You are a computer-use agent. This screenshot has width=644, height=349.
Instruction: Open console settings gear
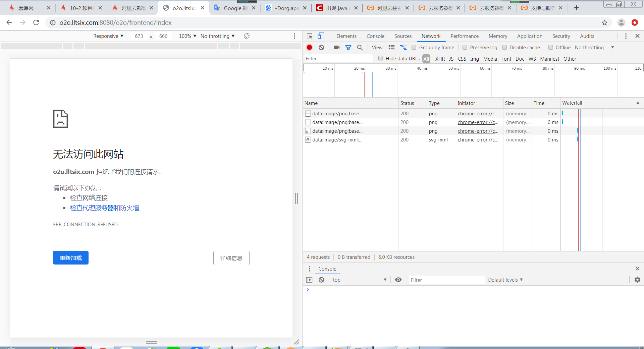(637, 280)
